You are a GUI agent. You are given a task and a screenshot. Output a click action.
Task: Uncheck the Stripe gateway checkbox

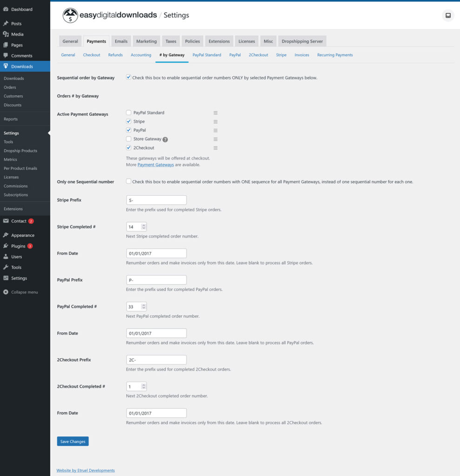click(x=128, y=121)
